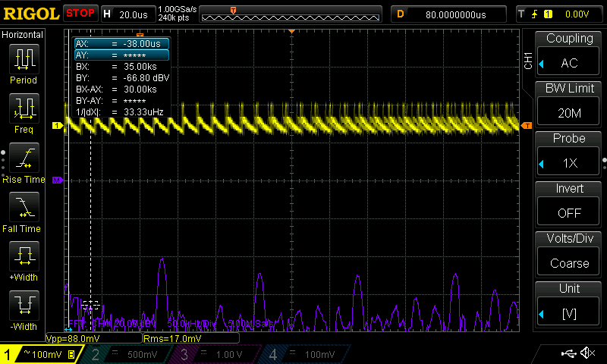Click the USB connection icon
Screen dimensions: 607x364
568,353
